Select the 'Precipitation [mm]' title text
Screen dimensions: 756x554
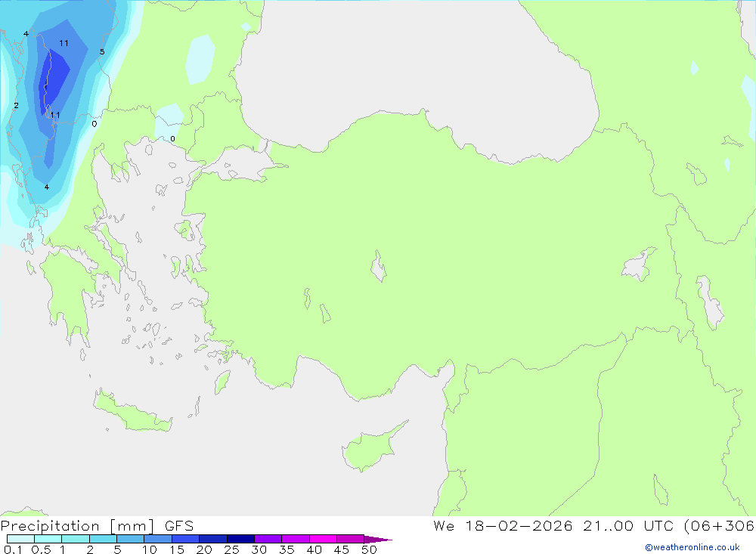pos(77,526)
